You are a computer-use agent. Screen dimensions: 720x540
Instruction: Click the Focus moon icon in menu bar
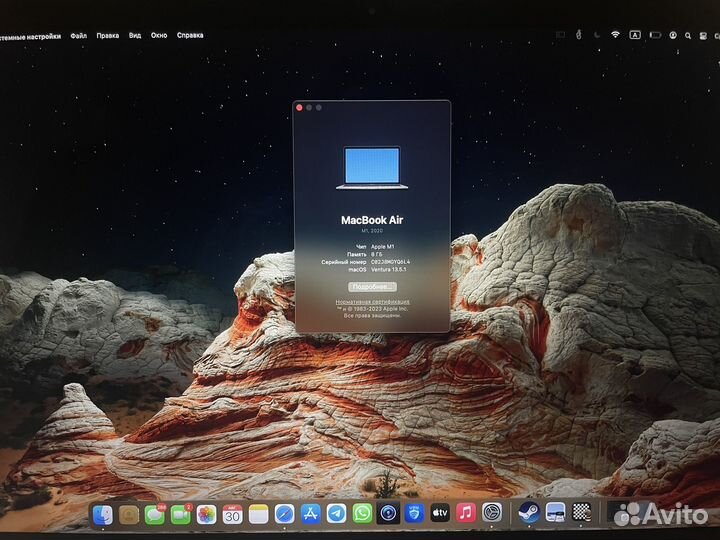point(597,35)
